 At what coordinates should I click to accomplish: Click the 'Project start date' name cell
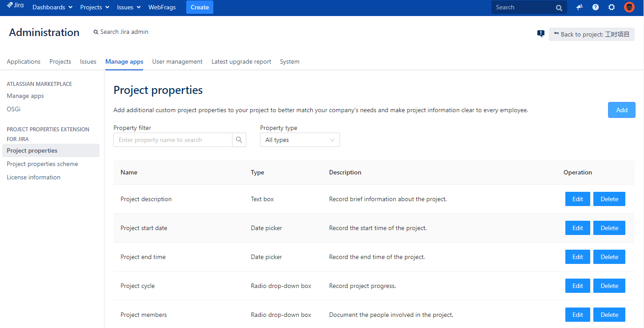(x=144, y=228)
